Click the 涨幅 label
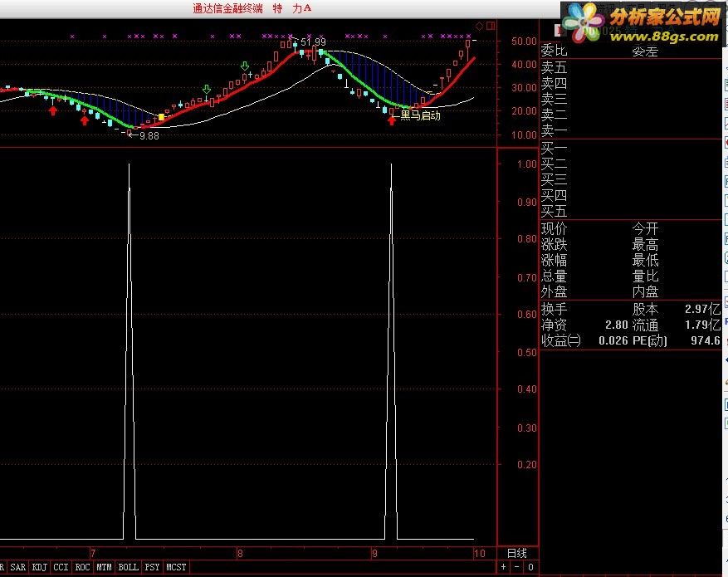Viewport: 728px width, 577px height. (x=554, y=260)
